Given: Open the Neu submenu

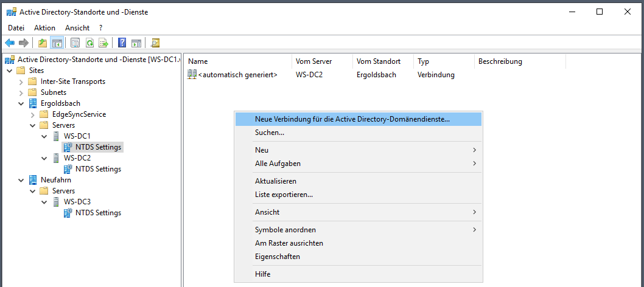Looking at the screenshot, I should [358, 150].
